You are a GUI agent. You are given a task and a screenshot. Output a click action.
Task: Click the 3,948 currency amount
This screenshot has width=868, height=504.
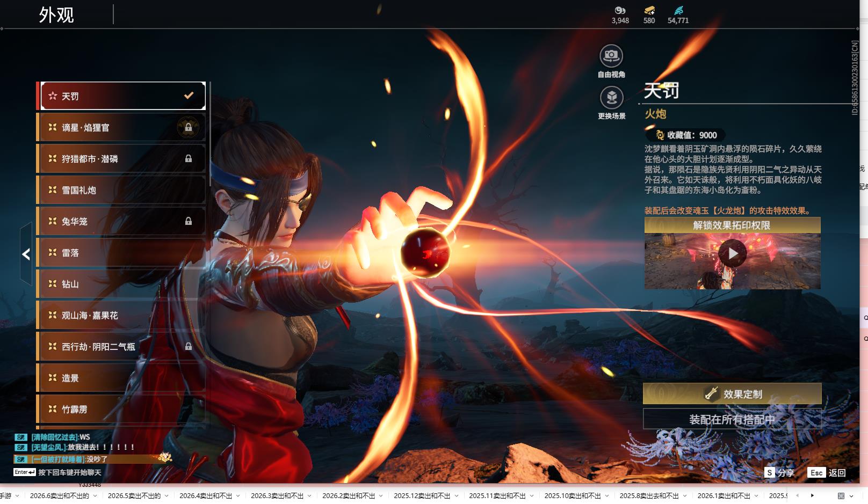pos(620,20)
